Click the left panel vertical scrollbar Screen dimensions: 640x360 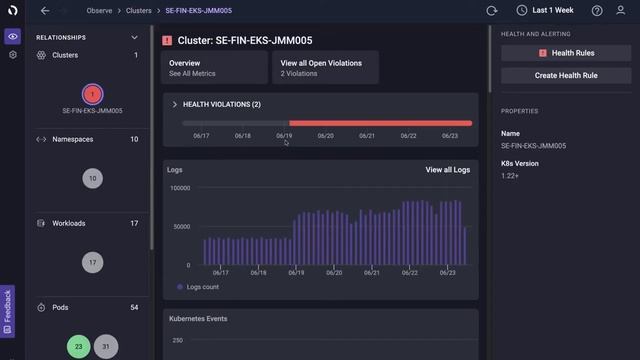tap(152, 138)
